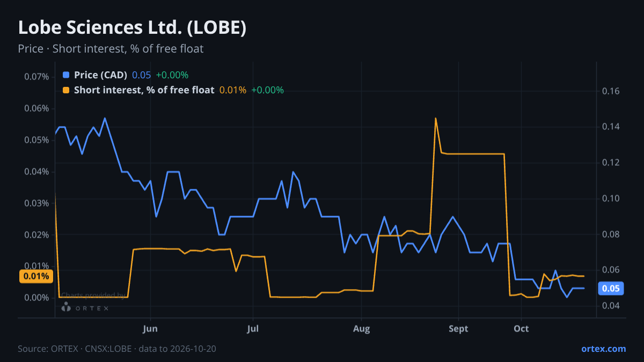Click the price value 0.05 in the legend

click(141, 75)
